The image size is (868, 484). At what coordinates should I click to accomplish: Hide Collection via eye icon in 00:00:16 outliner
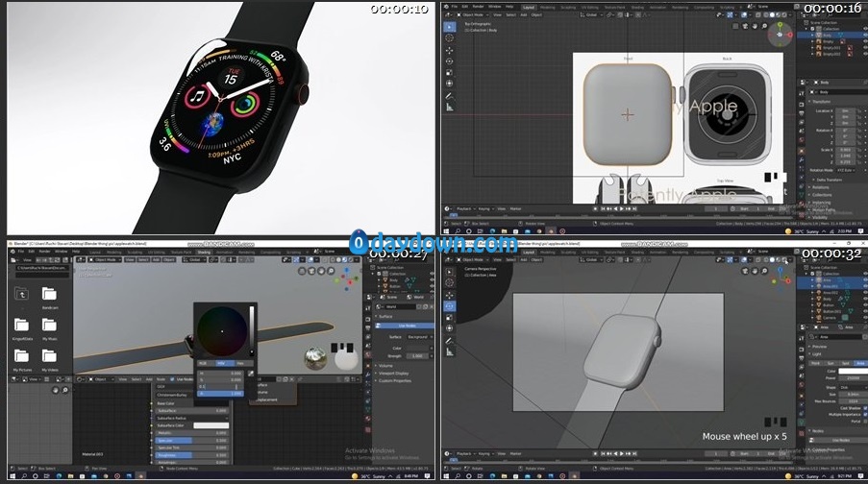[865, 29]
